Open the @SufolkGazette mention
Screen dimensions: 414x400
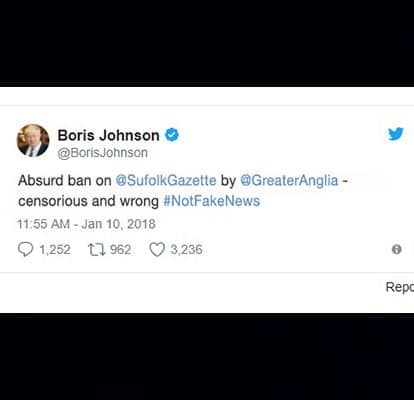166,180
